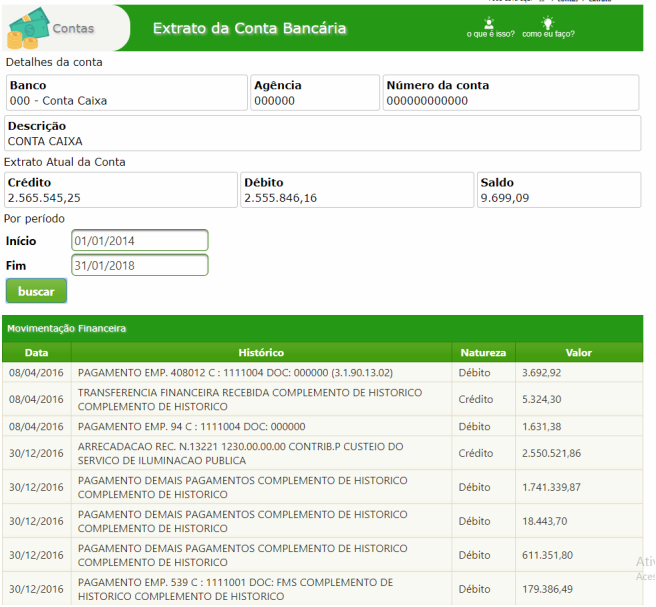Open the 'como eu faço?' lightbulb icon
656x607 pixels.
(x=547, y=25)
